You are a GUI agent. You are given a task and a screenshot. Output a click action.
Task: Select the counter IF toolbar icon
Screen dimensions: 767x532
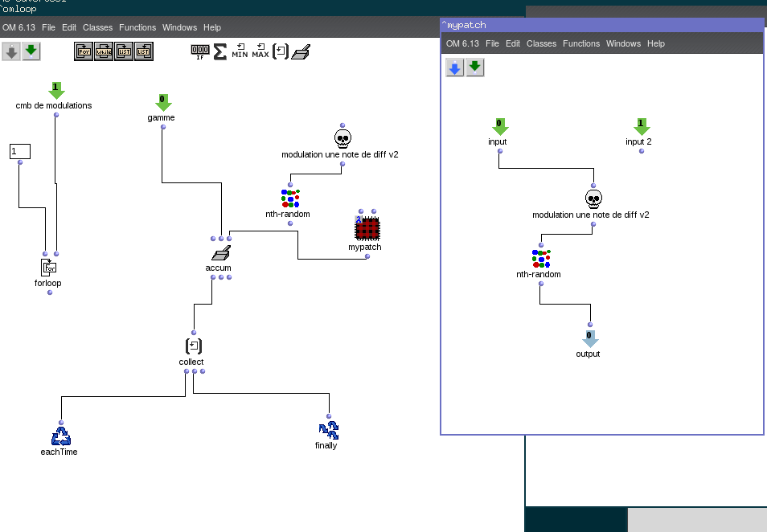pos(199,52)
